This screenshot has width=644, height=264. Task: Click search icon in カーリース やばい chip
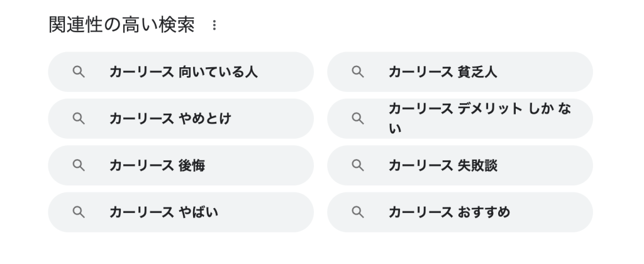tap(79, 212)
